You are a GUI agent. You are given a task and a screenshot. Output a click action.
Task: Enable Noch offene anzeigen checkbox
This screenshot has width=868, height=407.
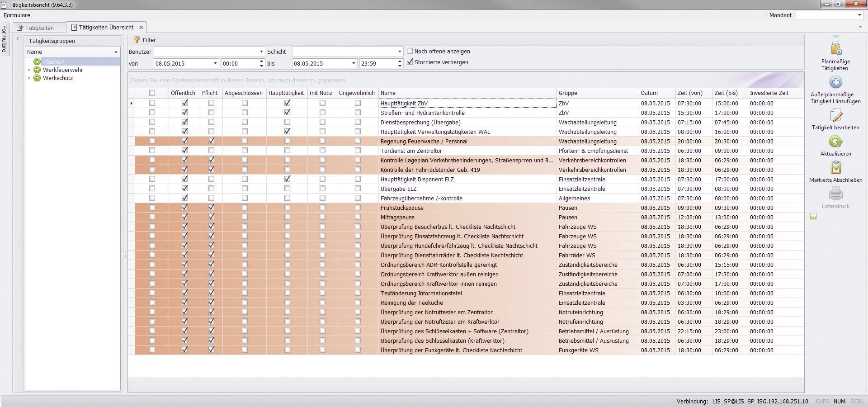click(x=410, y=51)
